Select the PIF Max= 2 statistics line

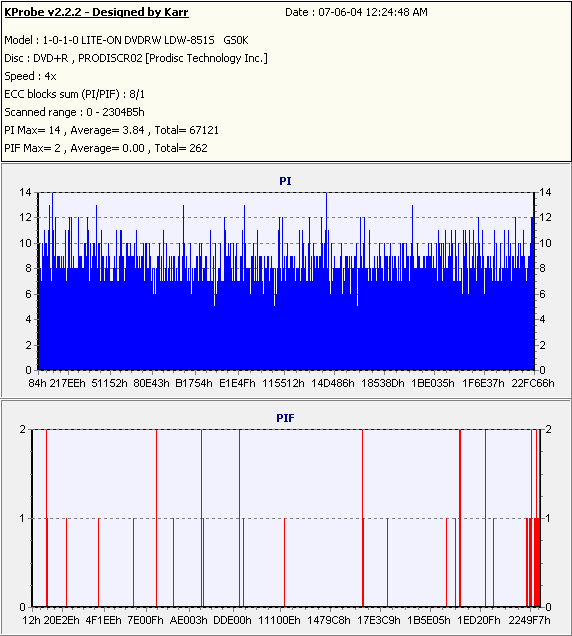coord(106,148)
